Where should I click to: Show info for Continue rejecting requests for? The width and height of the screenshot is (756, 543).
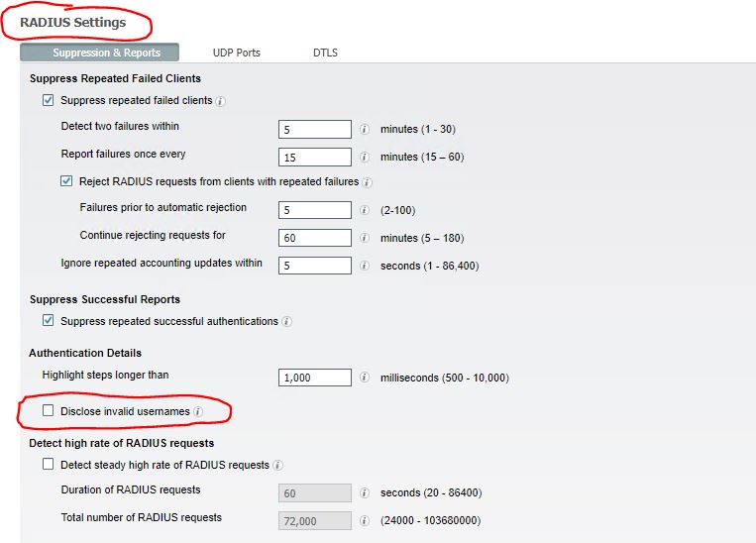click(x=365, y=238)
